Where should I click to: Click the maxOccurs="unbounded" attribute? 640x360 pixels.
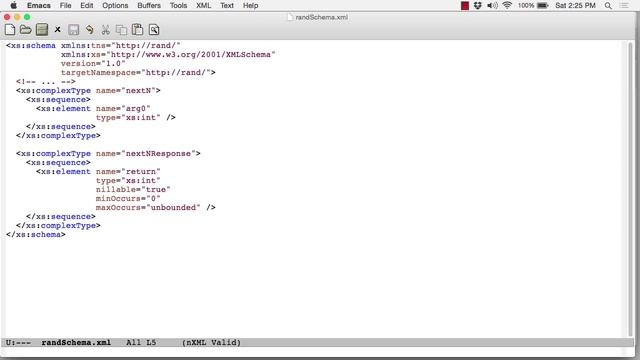[x=148, y=207]
